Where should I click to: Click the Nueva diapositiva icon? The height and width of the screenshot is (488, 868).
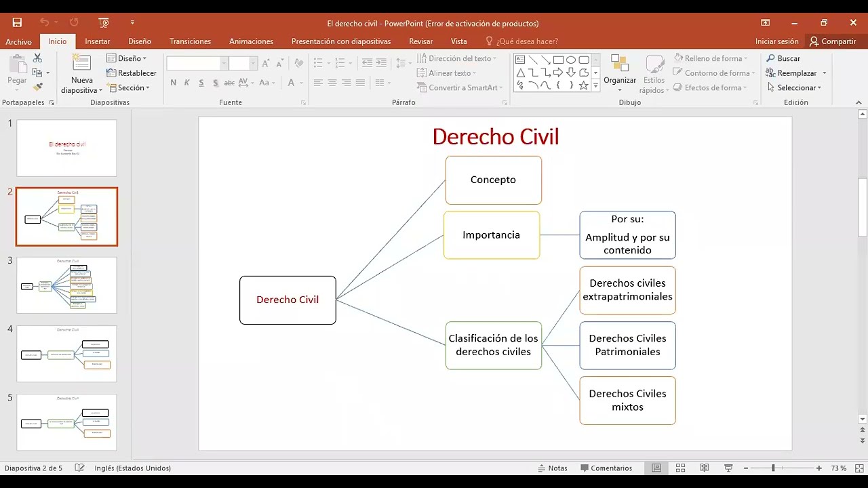[81, 63]
